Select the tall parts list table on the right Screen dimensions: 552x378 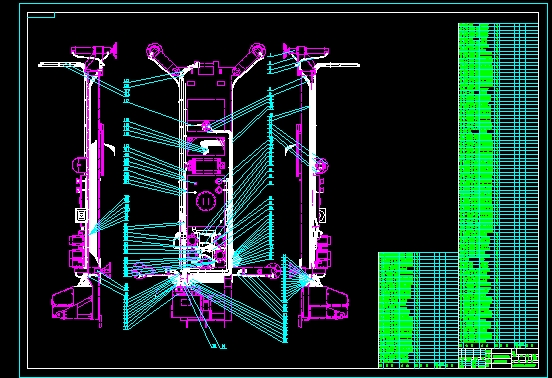tap(498, 185)
